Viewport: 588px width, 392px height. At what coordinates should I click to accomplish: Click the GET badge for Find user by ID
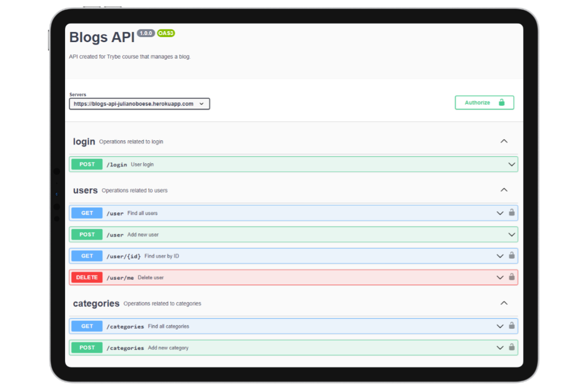(x=87, y=256)
